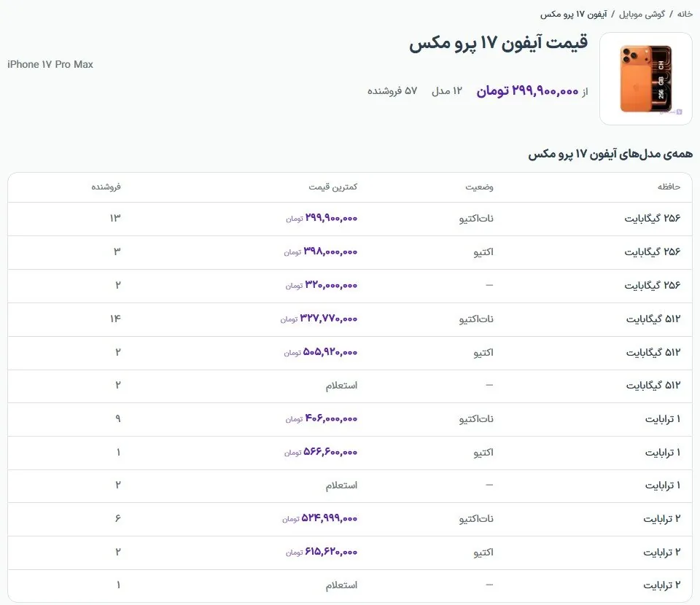700x605 pixels.
Task: Click اکتیو in the ۵۶۶,۶۰۰,۰۰۰ row
Action: [483, 452]
